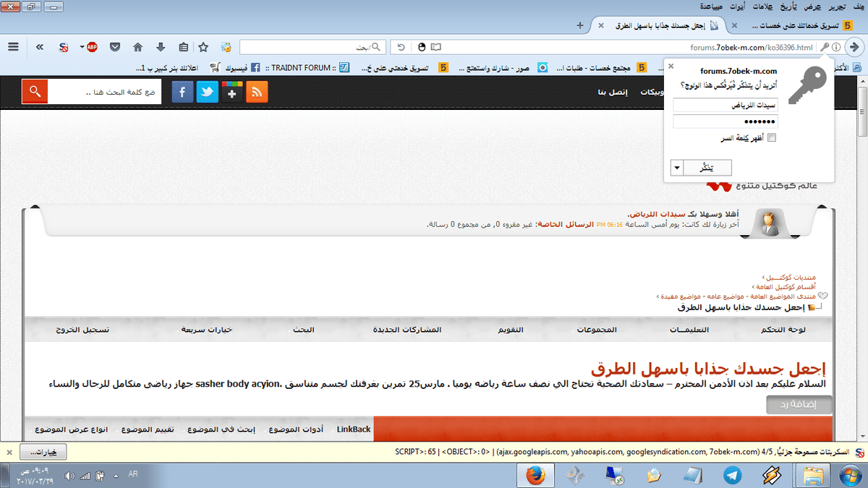Bookmark this page with the star
Screen dimensions: 868x488
coord(203,47)
